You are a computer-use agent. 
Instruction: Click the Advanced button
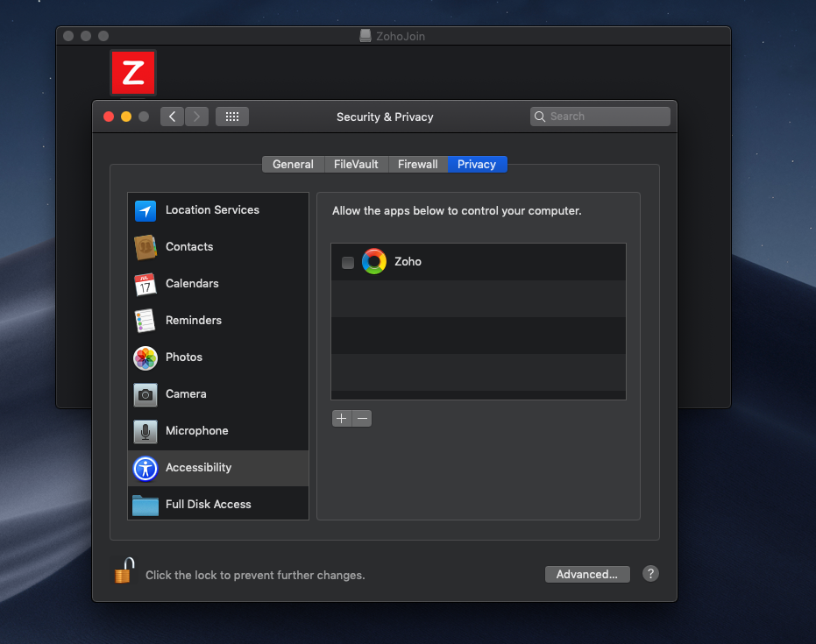click(587, 574)
